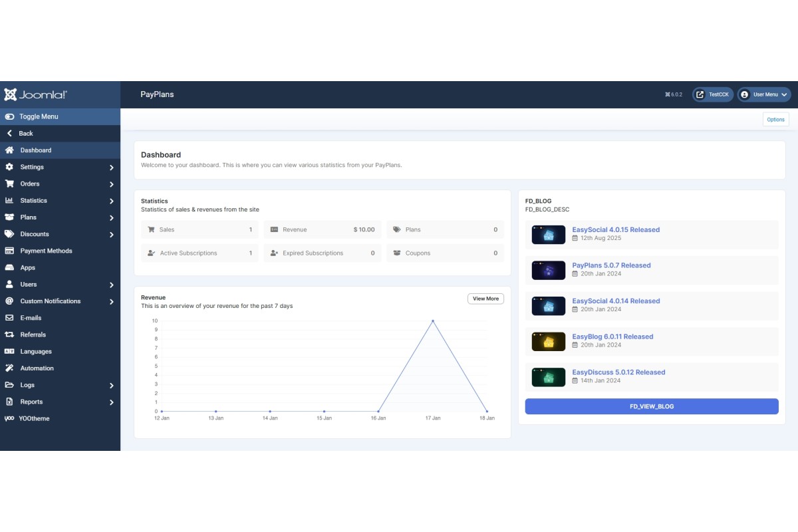
Task: Open the User Menu dropdown
Action: click(764, 94)
